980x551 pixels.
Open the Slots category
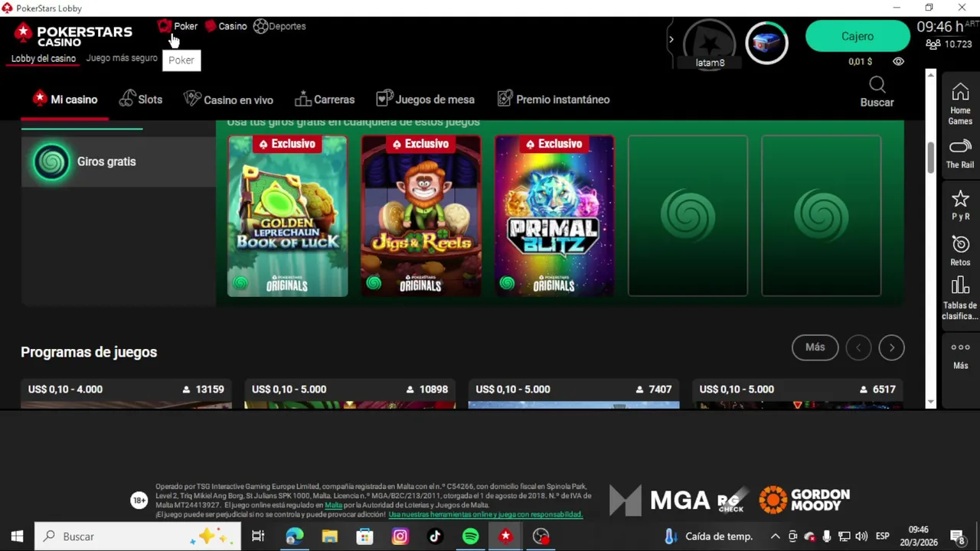tap(141, 99)
